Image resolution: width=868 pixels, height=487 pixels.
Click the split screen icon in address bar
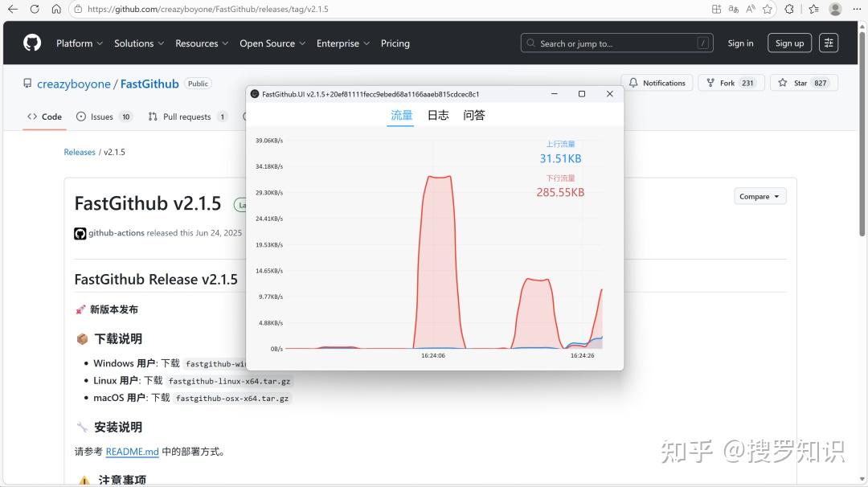click(x=716, y=9)
